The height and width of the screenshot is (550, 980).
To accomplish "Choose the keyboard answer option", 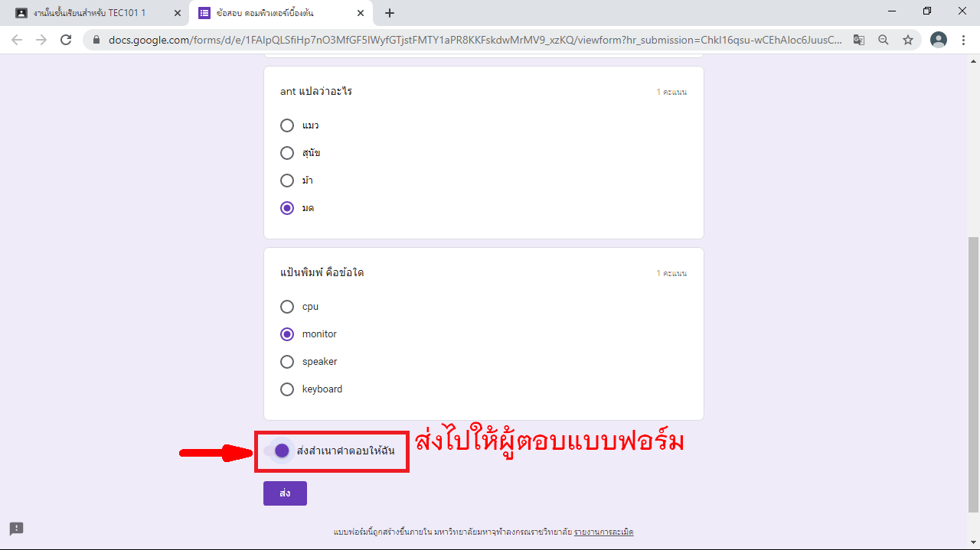I will [x=287, y=389].
